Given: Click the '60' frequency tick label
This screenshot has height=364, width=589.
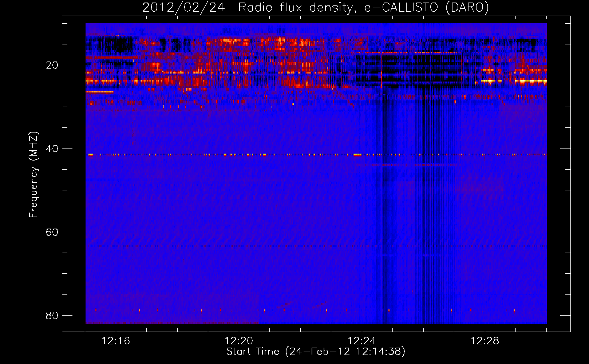Looking at the screenshot, I should [52, 232].
